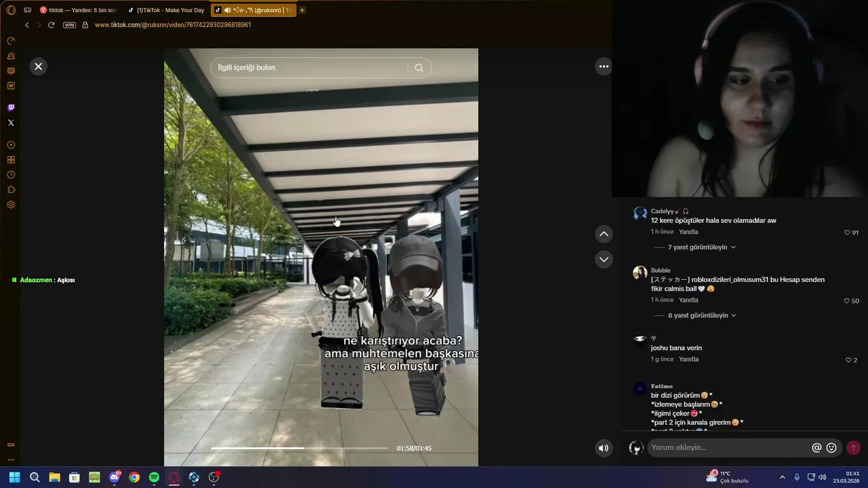The width and height of the screenshot is (868, 488).
Task: Click the GX label at sidebar bottom
Action: [11, 445]
